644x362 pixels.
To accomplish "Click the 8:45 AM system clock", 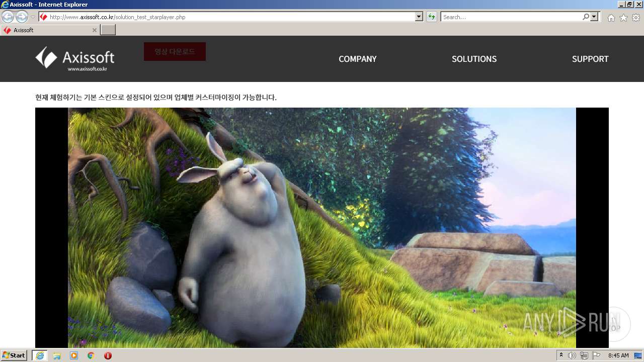I will (618, 355).
